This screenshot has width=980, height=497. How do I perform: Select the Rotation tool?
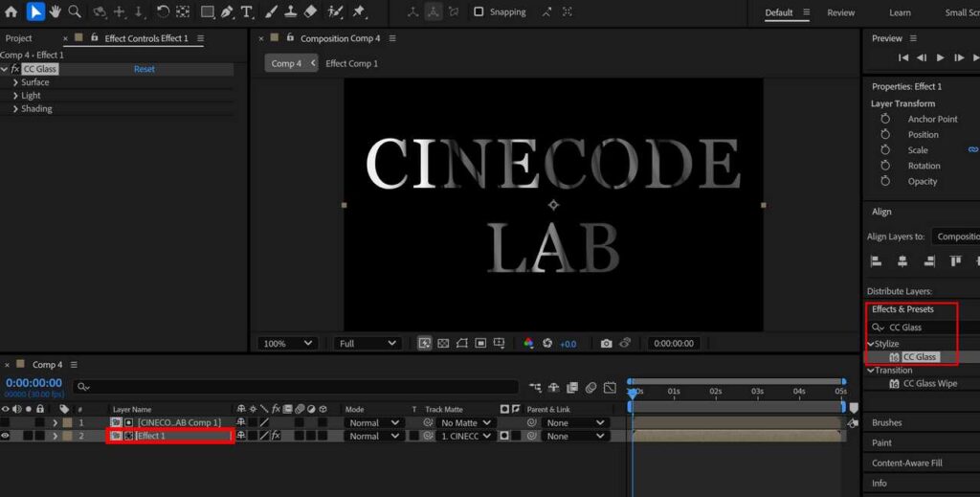[163, 11]
